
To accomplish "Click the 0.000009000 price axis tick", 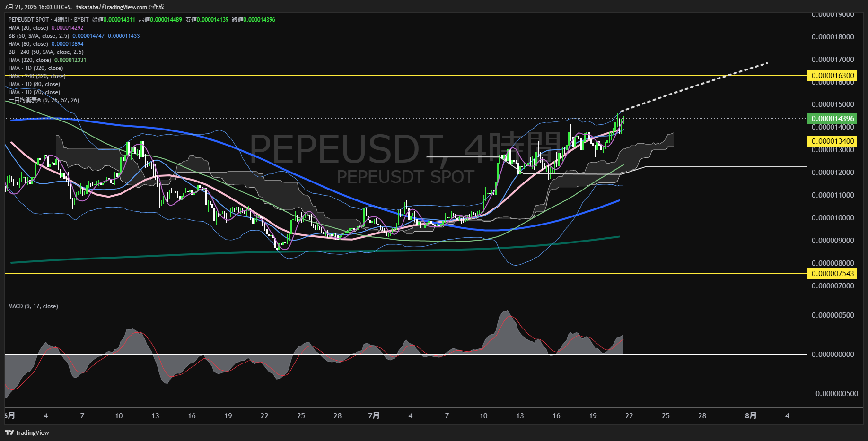I will pos(833,241).
